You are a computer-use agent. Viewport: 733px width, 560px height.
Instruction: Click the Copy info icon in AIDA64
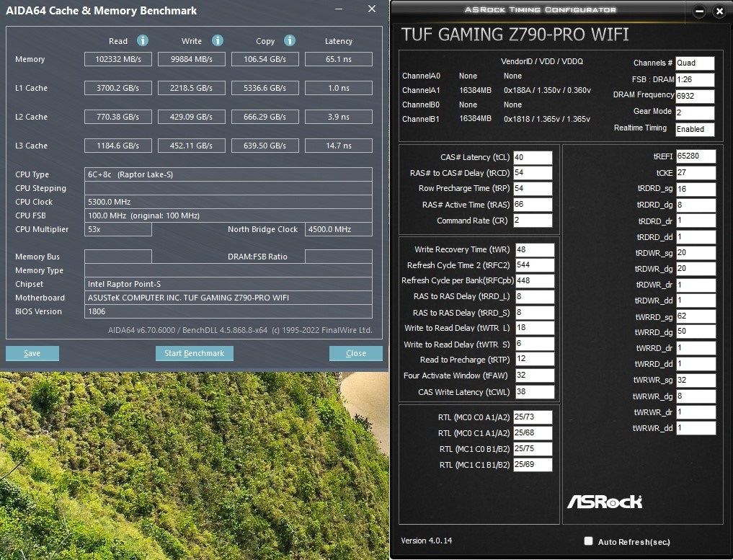[290, 40]
